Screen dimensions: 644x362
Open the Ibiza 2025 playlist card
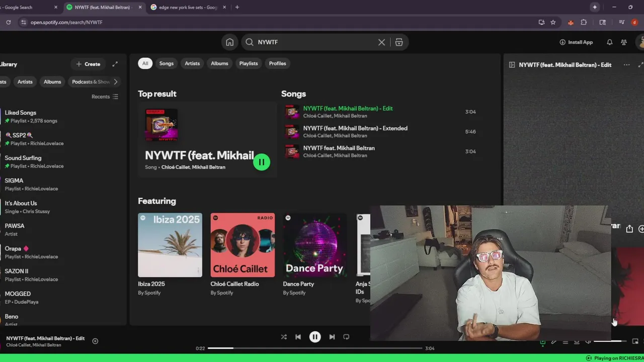click(170, 255)
